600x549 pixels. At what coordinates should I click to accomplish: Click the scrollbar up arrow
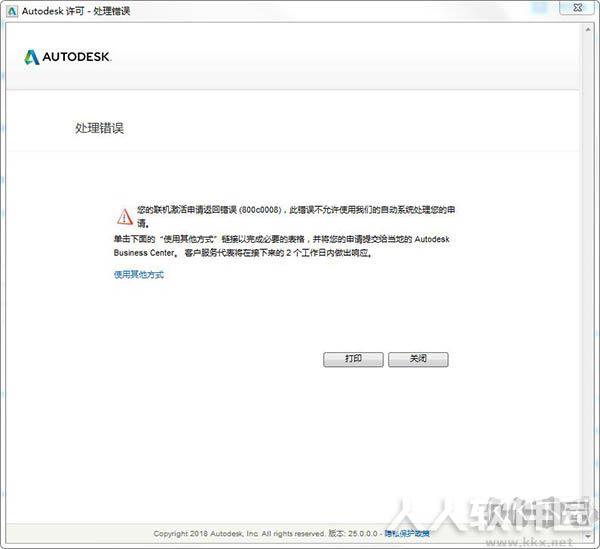588,29
